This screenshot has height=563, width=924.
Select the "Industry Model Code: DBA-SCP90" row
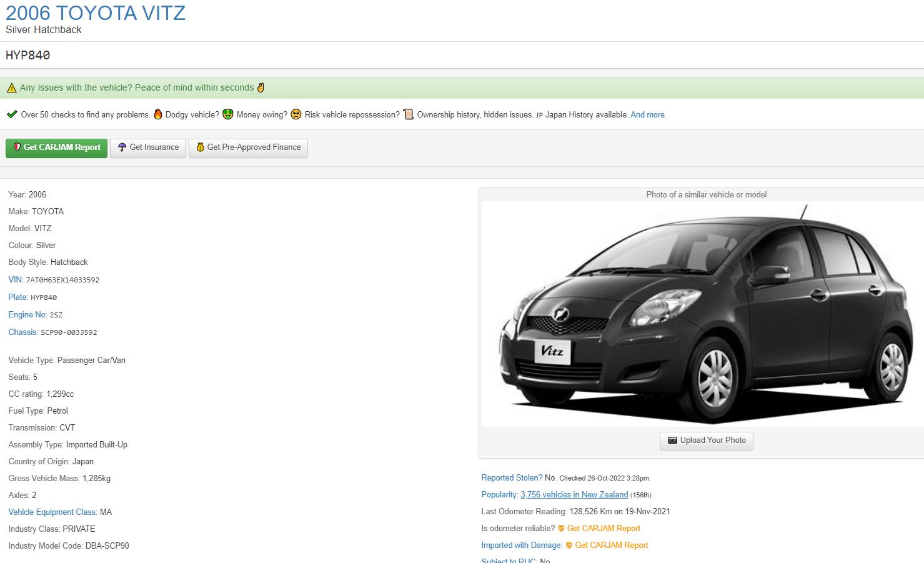69,546
